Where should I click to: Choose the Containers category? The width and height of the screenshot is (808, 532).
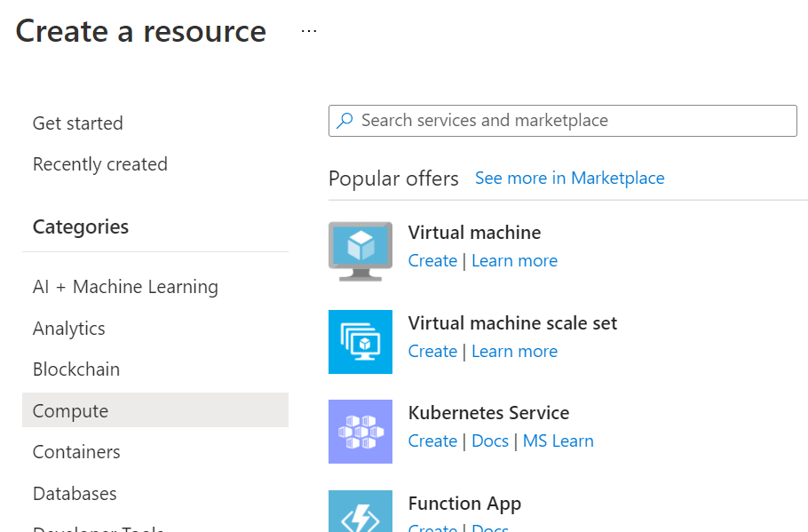click(76, 452)
